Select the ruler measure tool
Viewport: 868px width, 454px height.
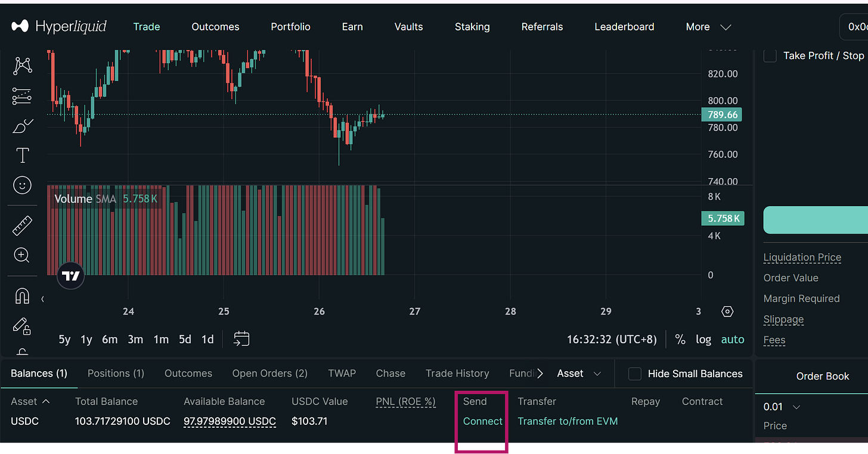click(22, 226)
